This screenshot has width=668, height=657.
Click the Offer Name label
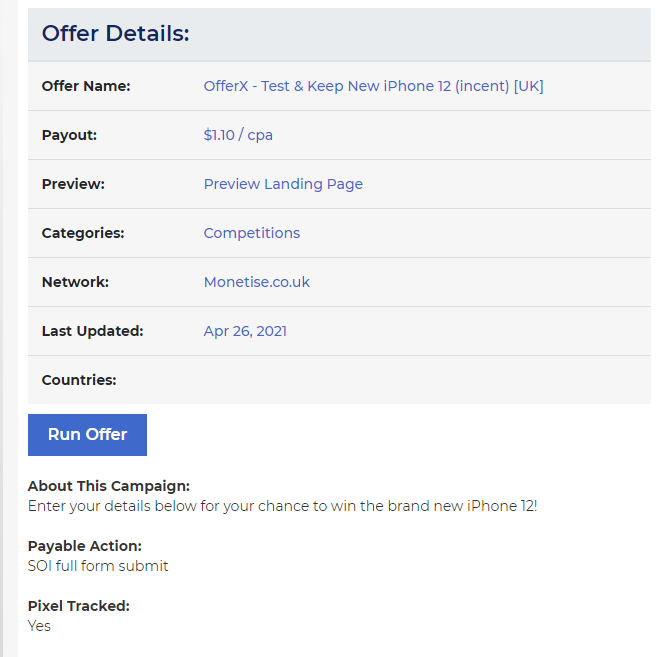point(86,86)
